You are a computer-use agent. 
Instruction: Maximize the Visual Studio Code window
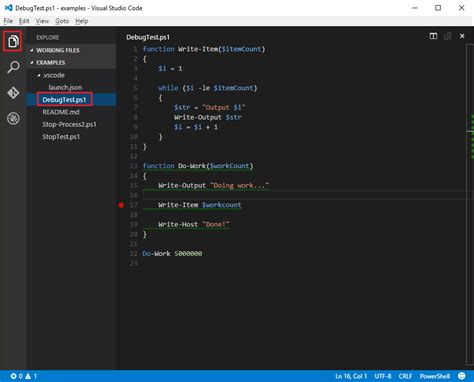438,8
